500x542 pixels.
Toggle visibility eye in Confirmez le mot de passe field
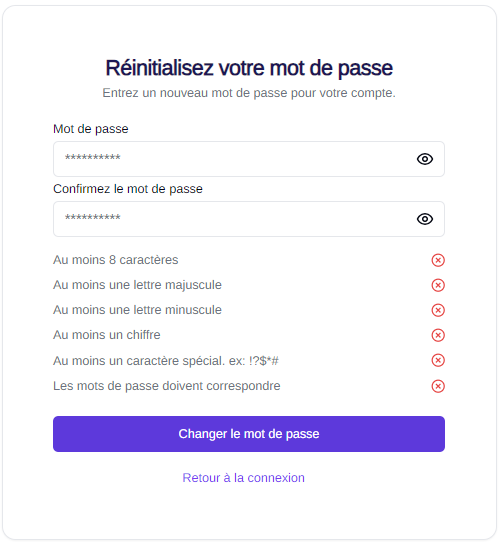tap(425, 219)
